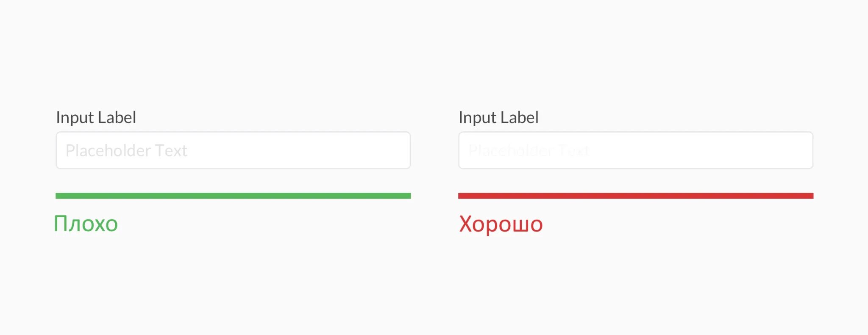Click the word "Placeholder" in the readable field
The image size is (868, 335).
[108, 151]
